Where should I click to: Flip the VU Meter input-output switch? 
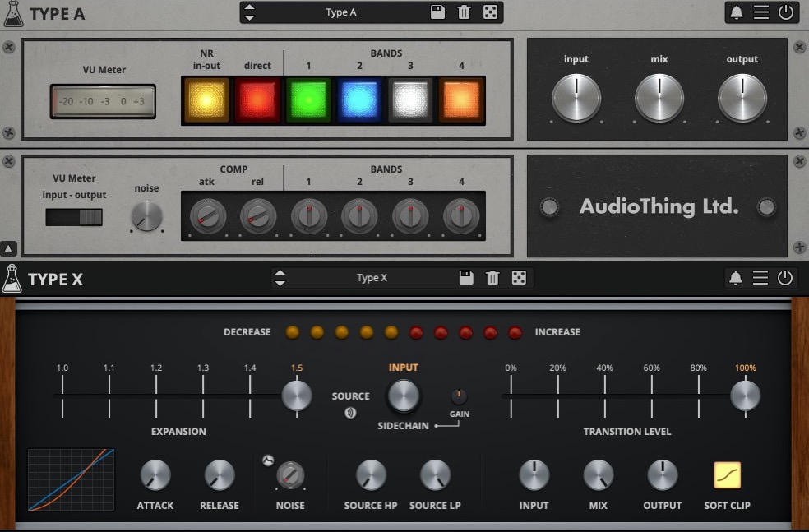click(74, 217)
